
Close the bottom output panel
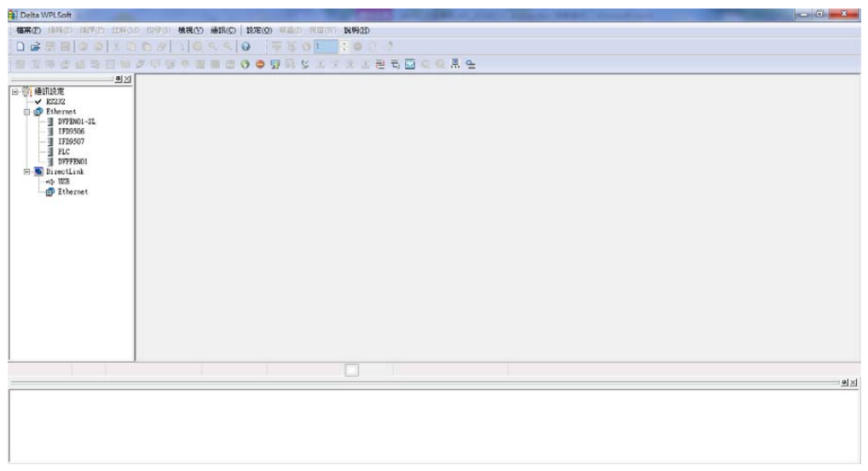coord(854,383)
